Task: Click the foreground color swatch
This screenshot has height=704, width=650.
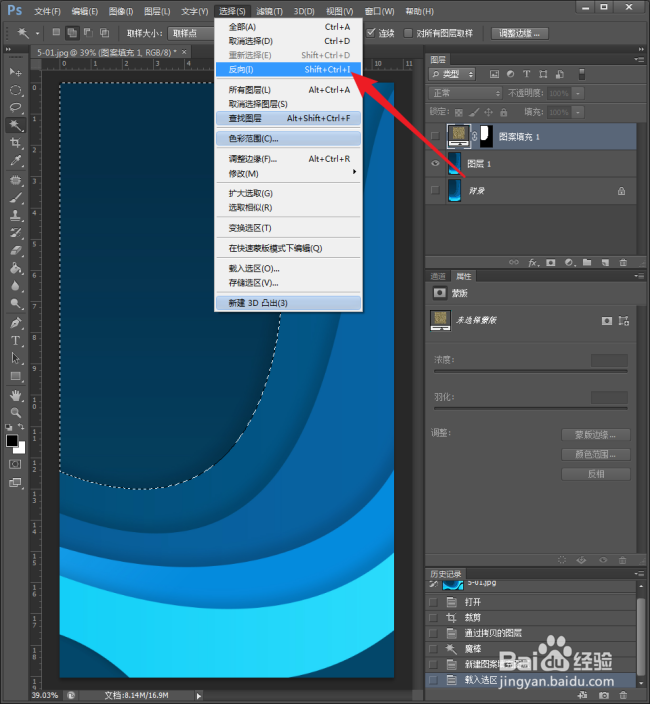Action: pos(12,440)
